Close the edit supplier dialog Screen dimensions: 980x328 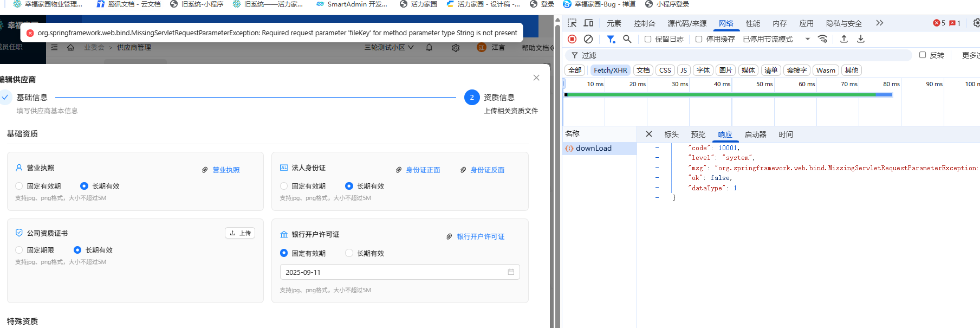tap(536, 78)
